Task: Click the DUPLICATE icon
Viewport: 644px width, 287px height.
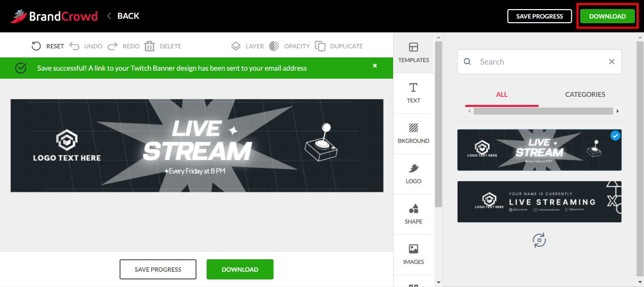Action: 320,46
